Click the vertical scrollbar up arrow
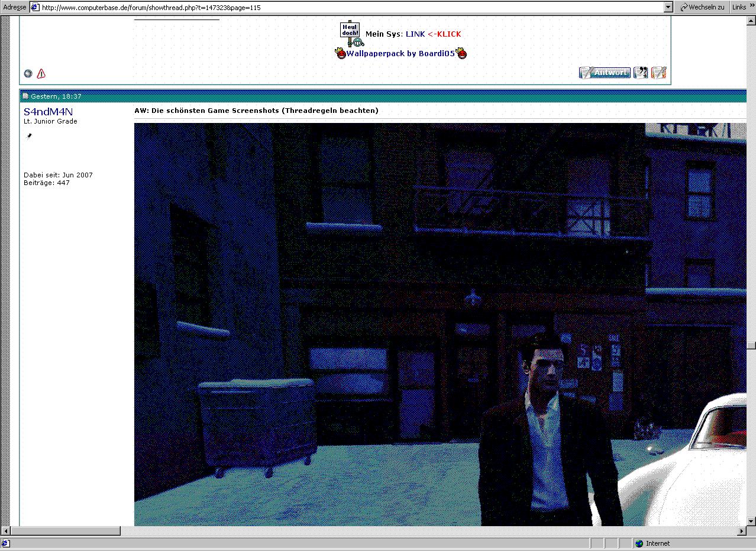Viewport: 756px width, 551px height. tap(751, 21)
